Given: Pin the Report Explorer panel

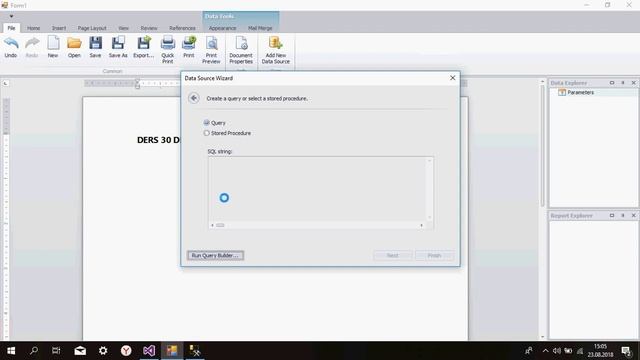Looking at the screenshot, I should 623,216.
